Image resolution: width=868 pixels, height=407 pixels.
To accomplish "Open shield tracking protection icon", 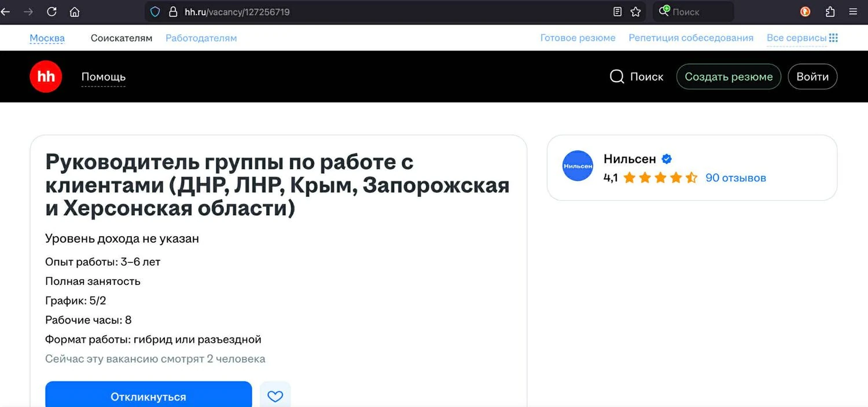I will tap(155, 12).
